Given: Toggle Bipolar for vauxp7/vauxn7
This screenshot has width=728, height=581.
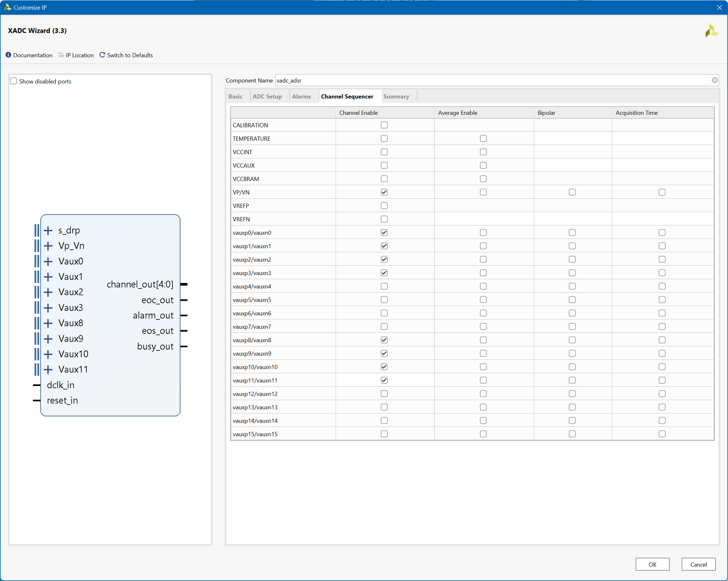Looking at the screenshot, I should [x=572, y=327].
